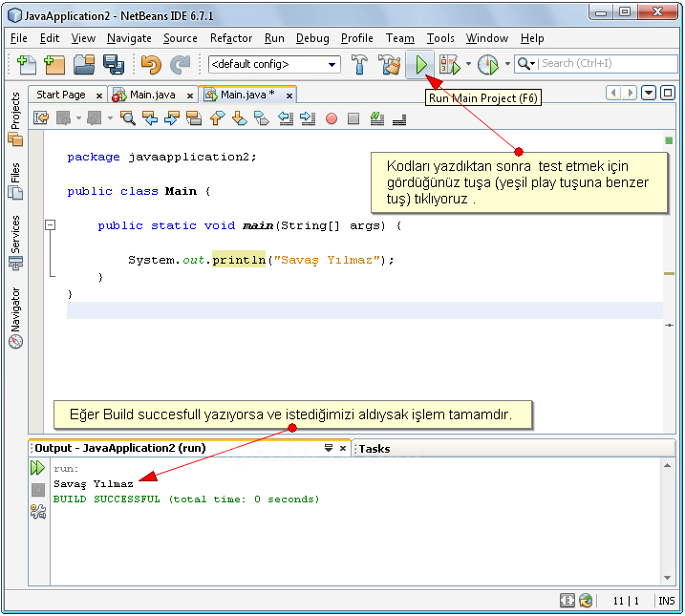
Task: Click the Save All icon
Action: coord(114,65)
